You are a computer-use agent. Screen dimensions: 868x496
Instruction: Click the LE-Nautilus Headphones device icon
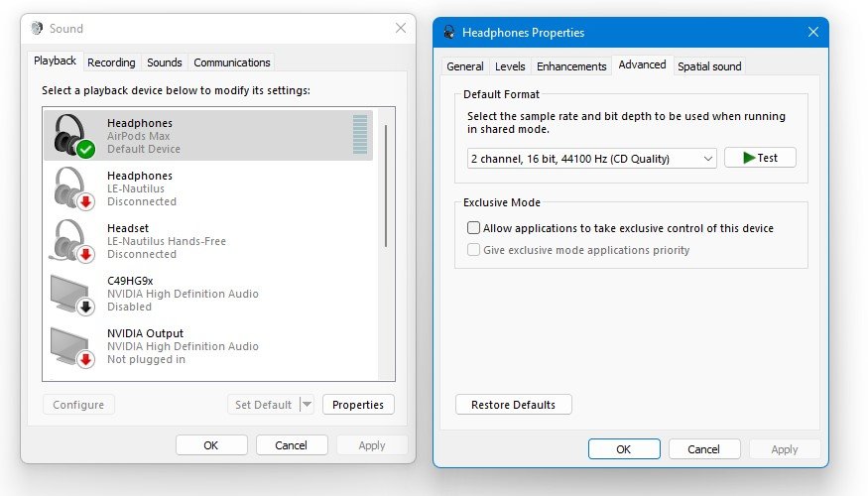pos(73,188)
